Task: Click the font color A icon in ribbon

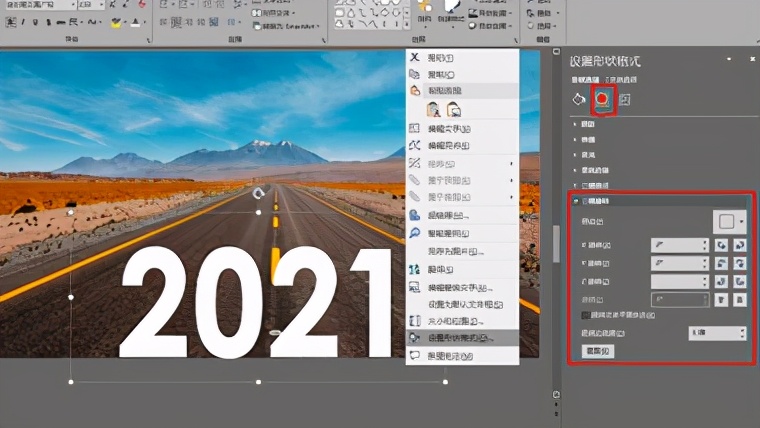Action: 135,22
